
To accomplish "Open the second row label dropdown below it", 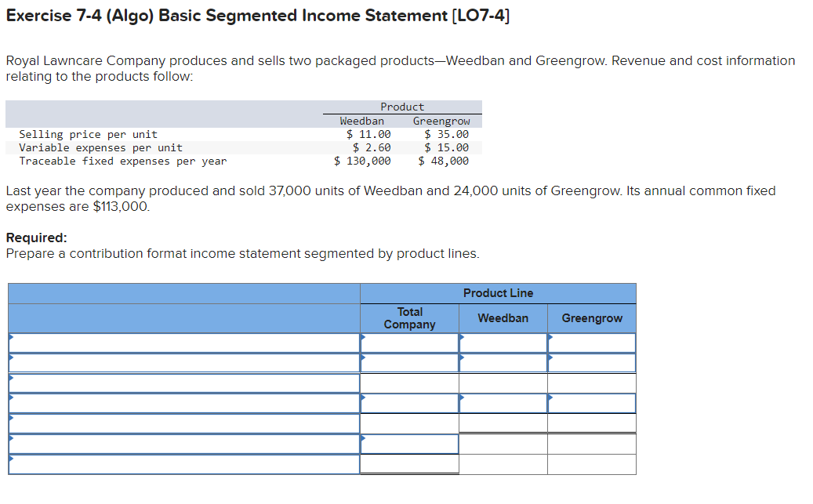I will click(180, 363).
